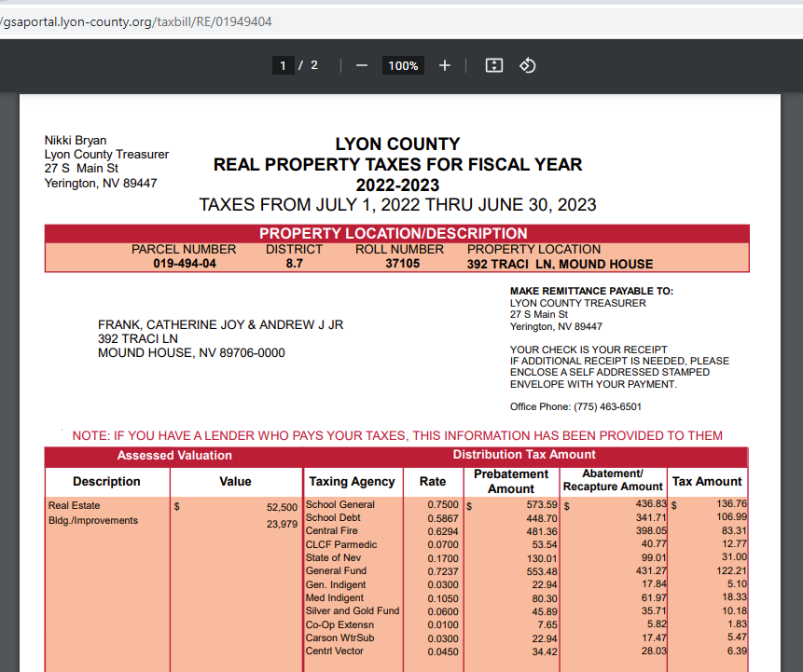Click the red lender note text

[x=397, y=435]
